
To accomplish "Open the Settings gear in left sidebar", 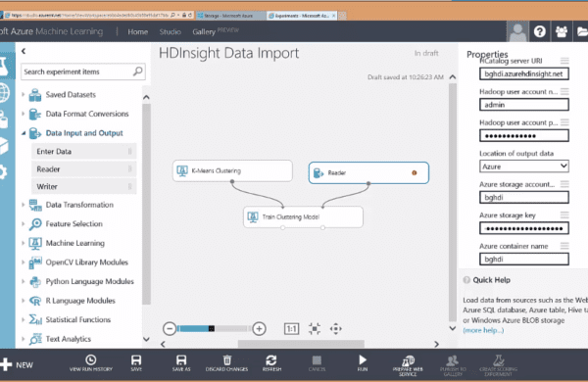I will click(x=3, y=172).
